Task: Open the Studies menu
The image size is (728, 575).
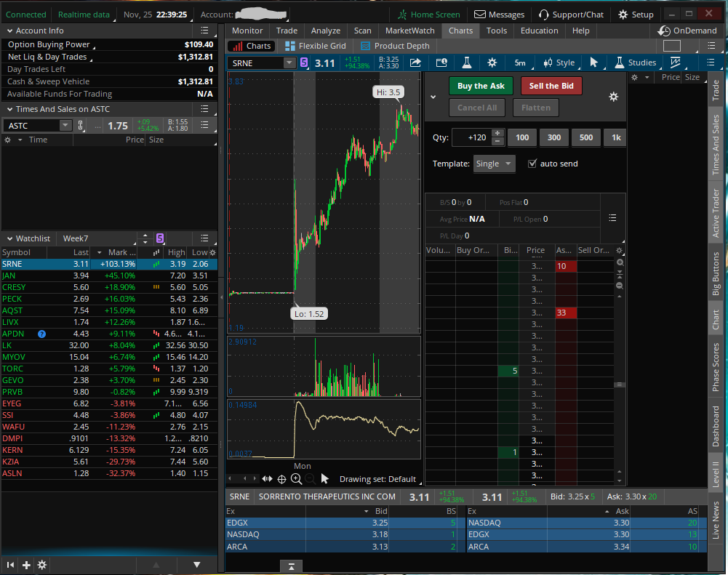Action: [635, 63]
